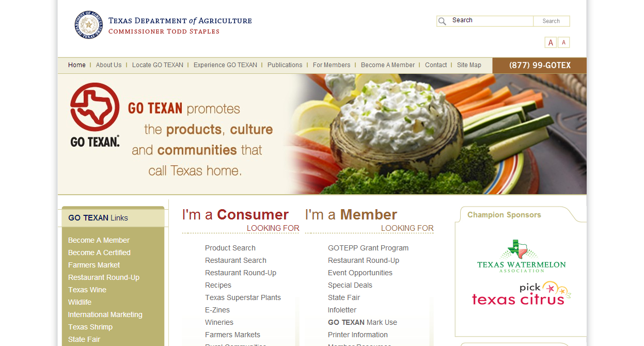Screen dimensions: 644x346
Task: Open Event Opportunities link
Action: click(360, 273)
